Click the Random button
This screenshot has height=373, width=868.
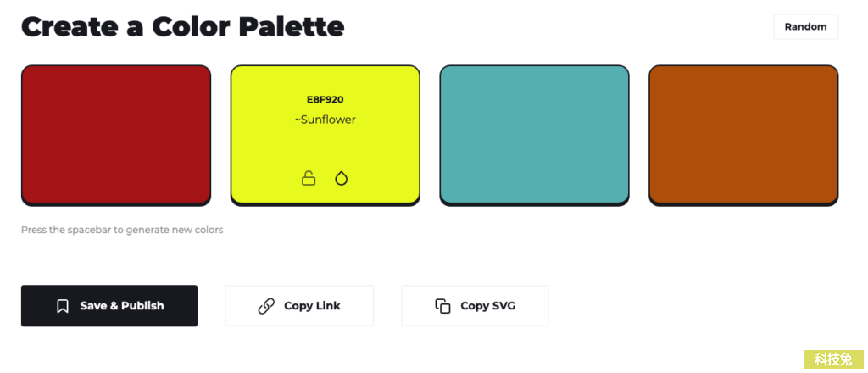805,26
